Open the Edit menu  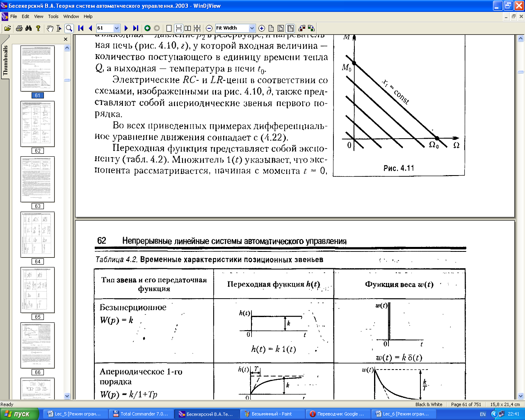point(25,16)
